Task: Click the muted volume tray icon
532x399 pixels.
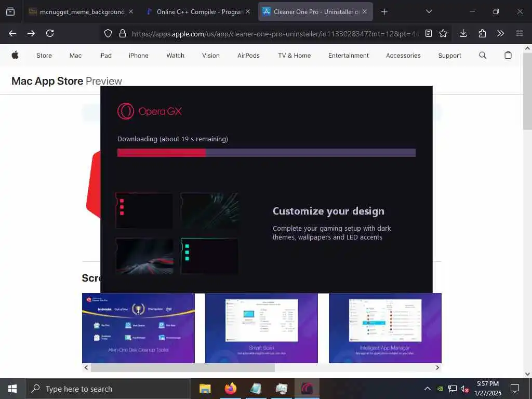Action: [x=464, y=389]
